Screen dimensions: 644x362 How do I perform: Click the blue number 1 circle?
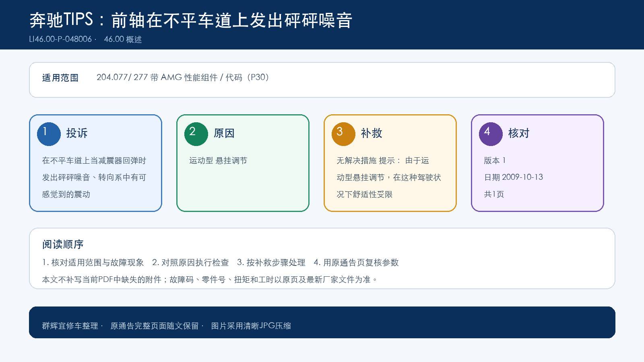point(49,134)
